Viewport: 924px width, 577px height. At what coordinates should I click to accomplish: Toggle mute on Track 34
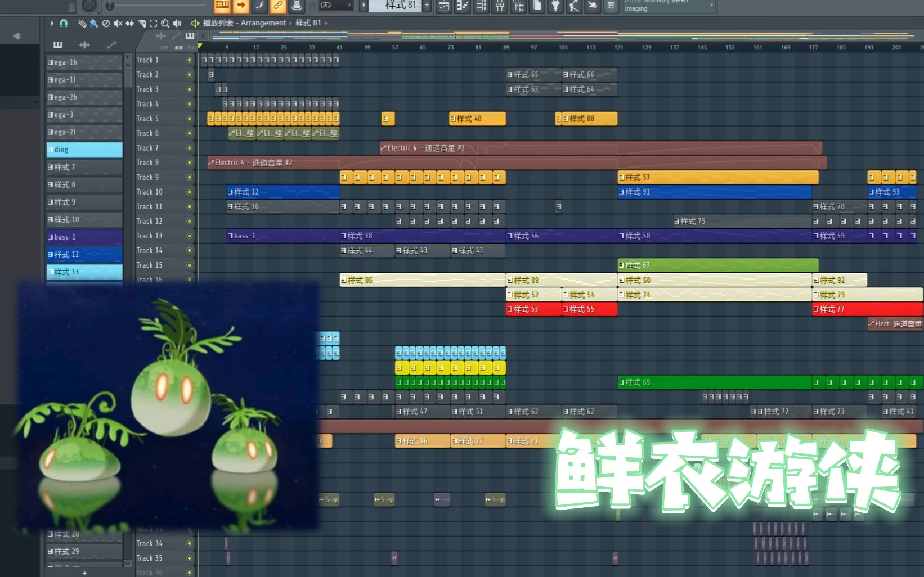(189, 543)
